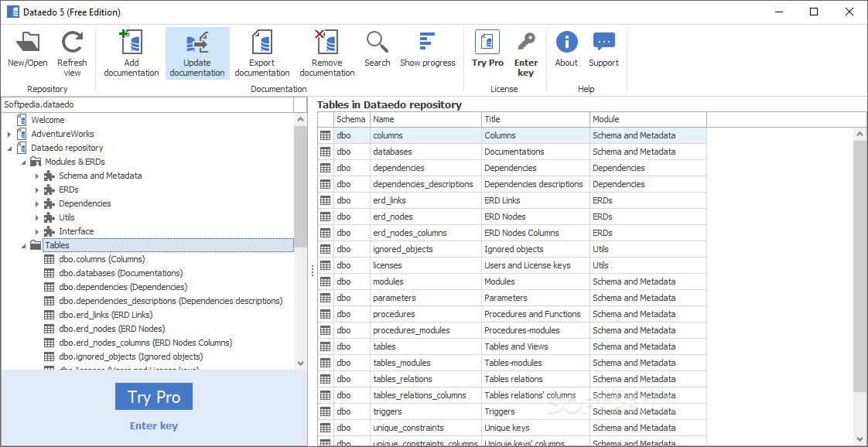Click the unique_constraints name cell
This screenshot has width=868, height=447.
pos(425,428)
